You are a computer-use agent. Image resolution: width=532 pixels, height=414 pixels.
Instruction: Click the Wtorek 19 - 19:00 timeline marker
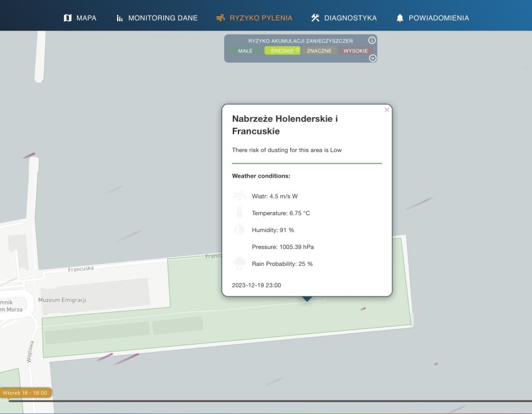(x=26, y=393)
